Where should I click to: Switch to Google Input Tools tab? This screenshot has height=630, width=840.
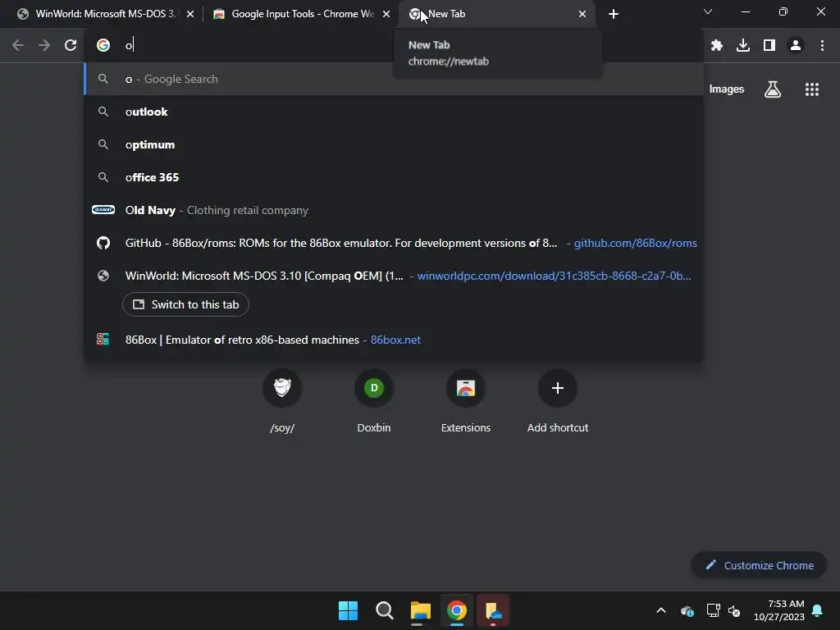[x=302, y=14]
